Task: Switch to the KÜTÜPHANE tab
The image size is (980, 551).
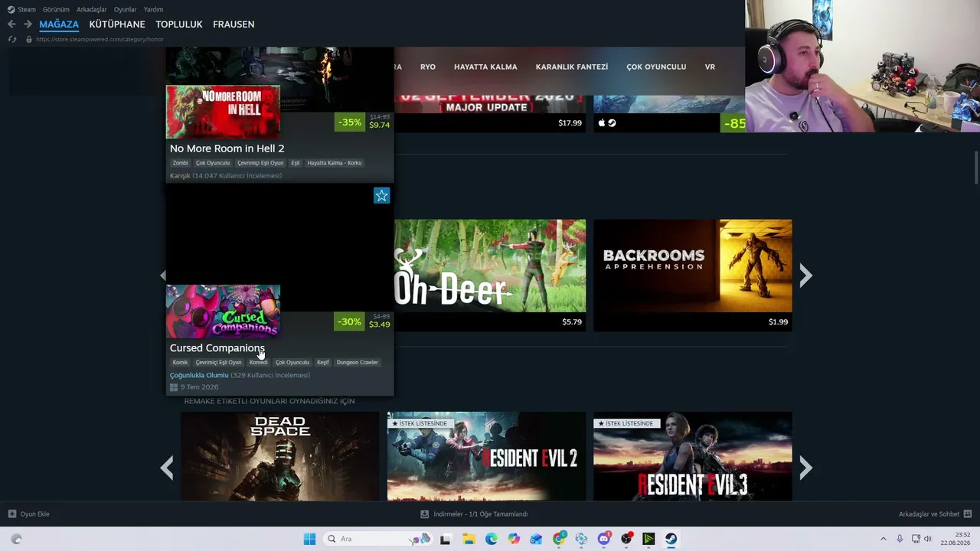Action: [117, 24]
